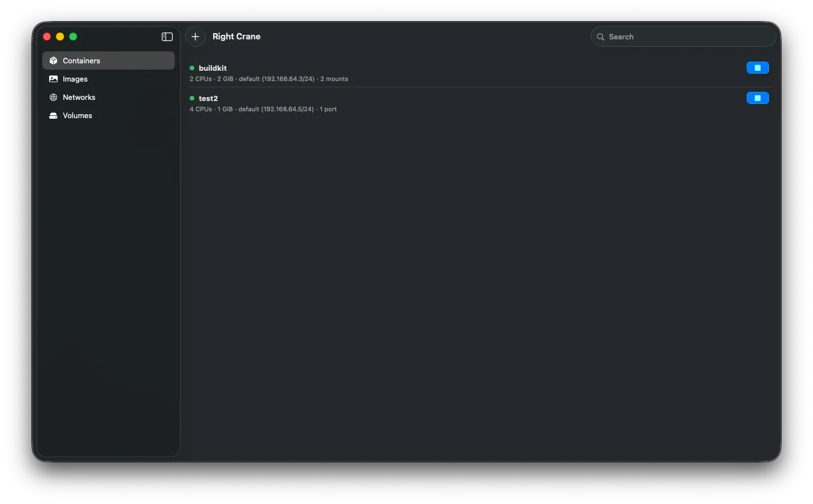
Task: Select the Containers cube icon in sidebar
Action: pyautogui.click(x=53, y=60)
